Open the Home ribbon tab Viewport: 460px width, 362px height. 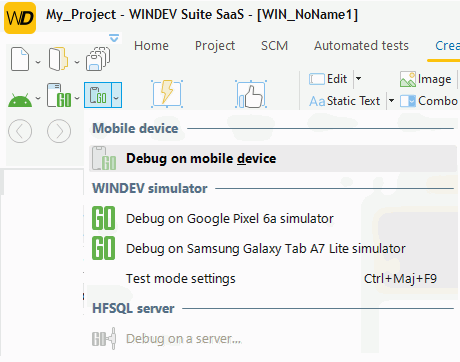[x=151, y=46]
